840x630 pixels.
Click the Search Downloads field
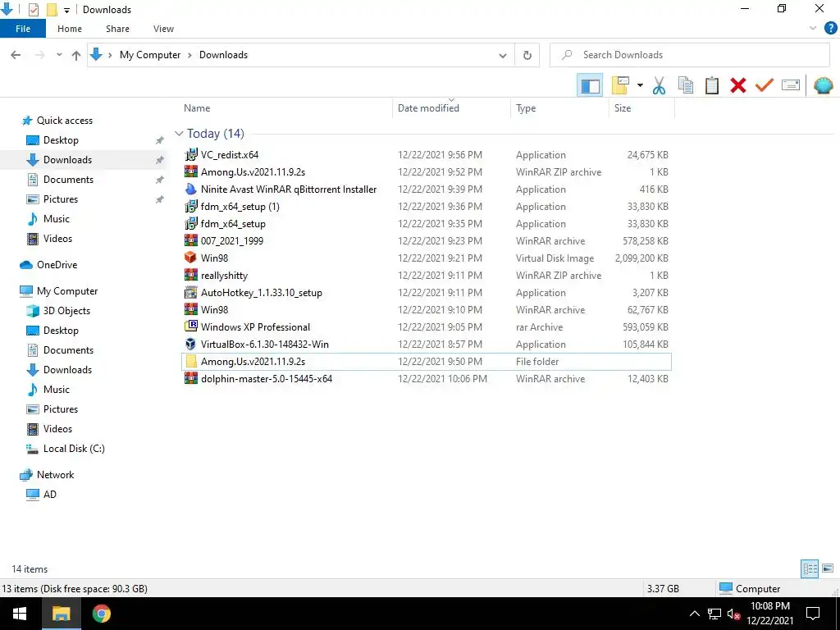689,55
